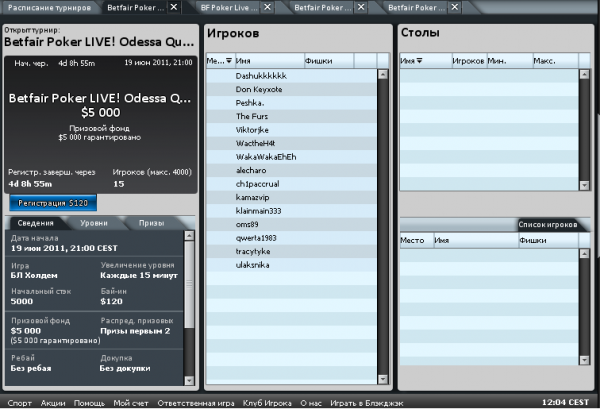Sort players list by Фишки column
600x409 pixels.
(329, 61)
